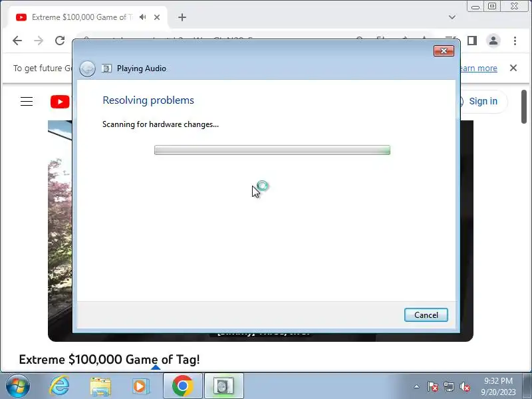Close the Playing Audio troubleshooter dialog
532x399 pixels.
point(444,51)
